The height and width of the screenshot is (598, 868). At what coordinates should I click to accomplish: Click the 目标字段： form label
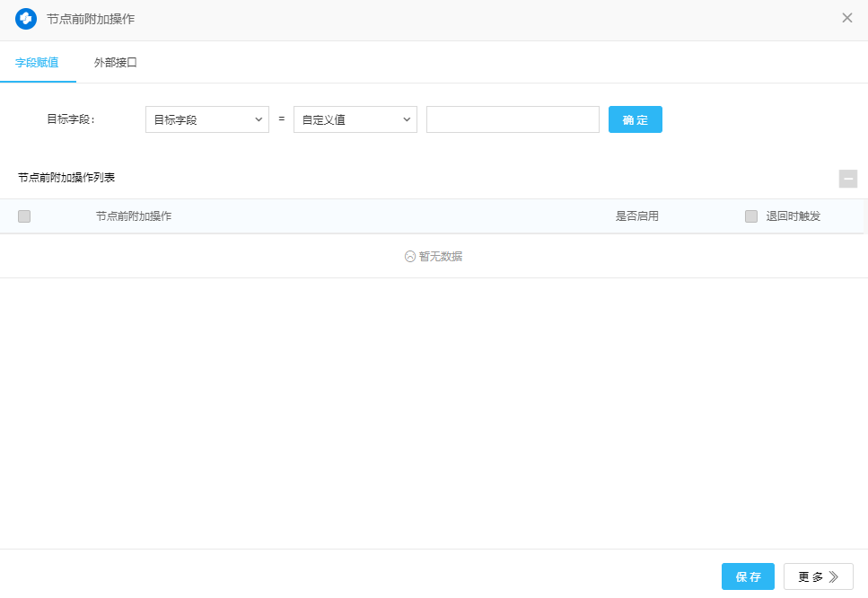coord(71,119)
